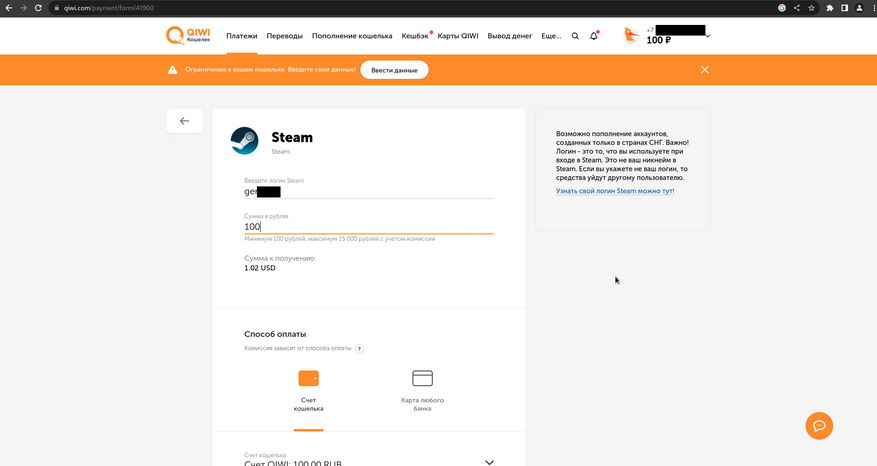This screenshot has height=466, width=877.
Task: Open the Кешбэк menu item
Action: (x=415, y=36)
